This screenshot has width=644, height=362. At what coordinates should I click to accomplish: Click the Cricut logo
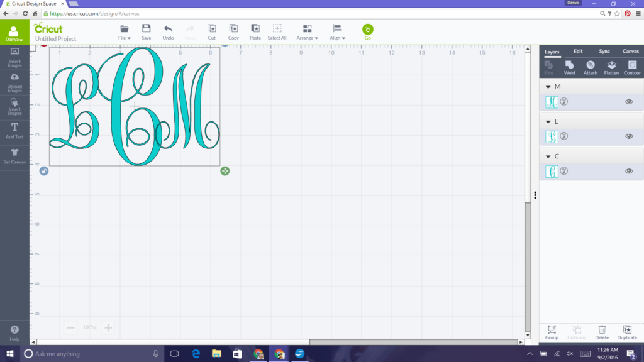point(48,28)
